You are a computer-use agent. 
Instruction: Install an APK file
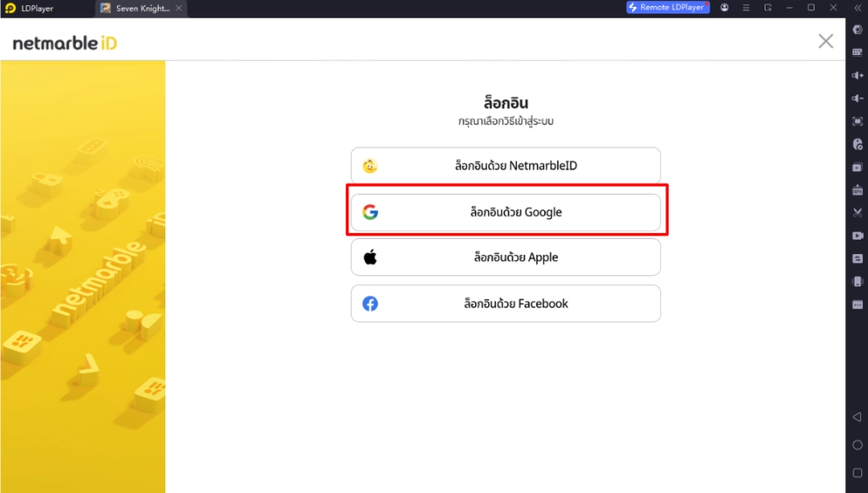[x=857, y=190]
